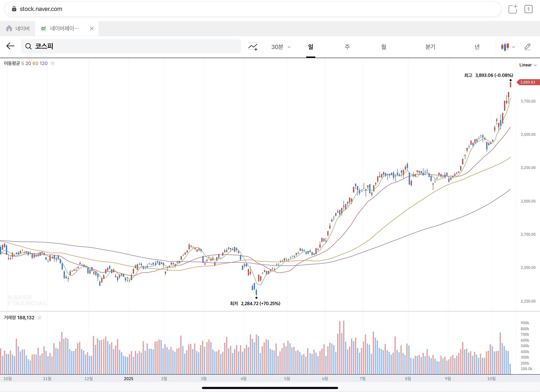Click the 3,889.83 current price tag

pyautogui.click(x=528, y=82)
